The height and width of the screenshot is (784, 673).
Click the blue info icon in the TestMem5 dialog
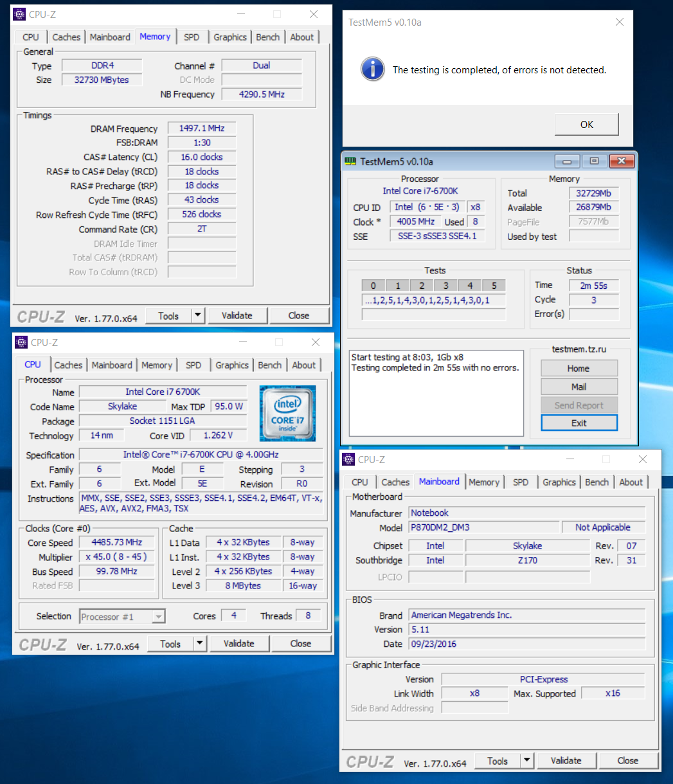373,69
